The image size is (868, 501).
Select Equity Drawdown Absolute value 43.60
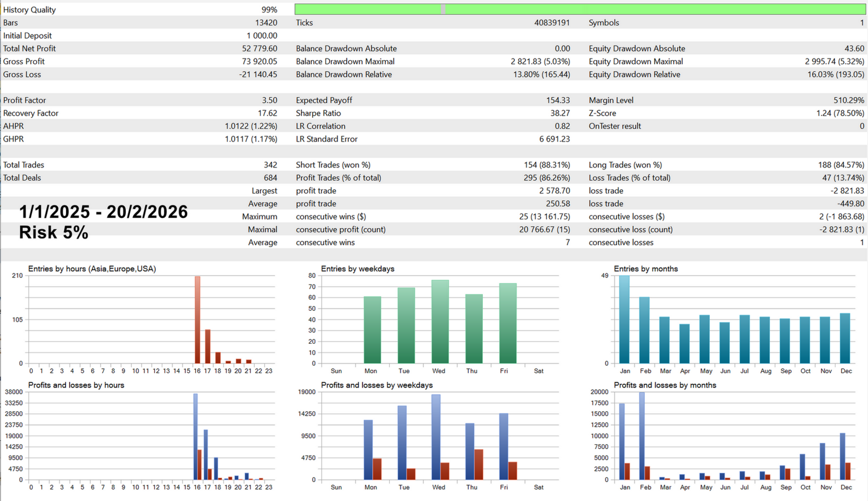coord(854,49)
